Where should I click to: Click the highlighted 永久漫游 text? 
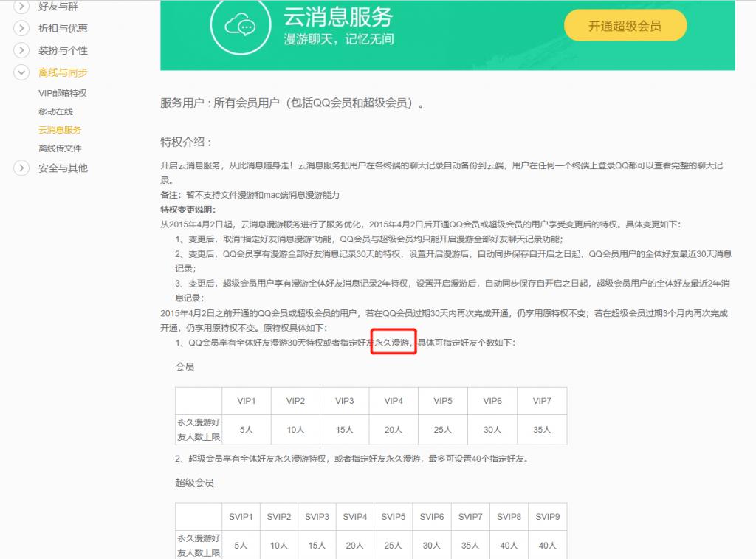[392, 343]
